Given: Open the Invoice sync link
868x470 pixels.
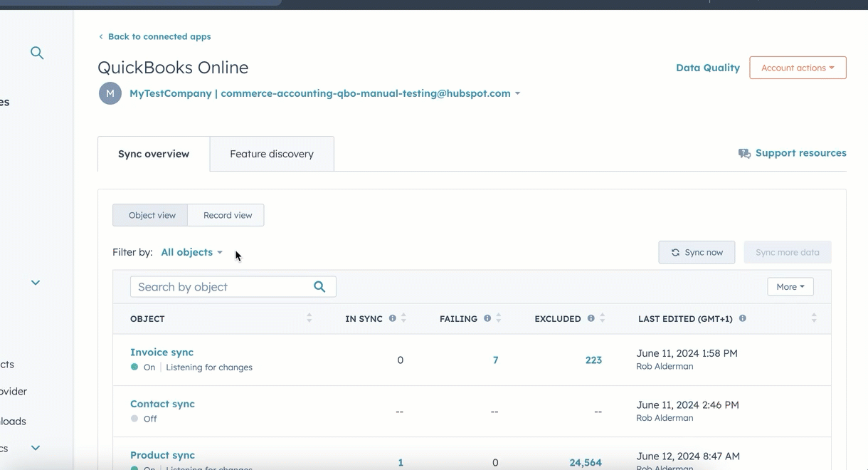Looking at the screenshot, I should pyautogui.click(x=162, y=352).
